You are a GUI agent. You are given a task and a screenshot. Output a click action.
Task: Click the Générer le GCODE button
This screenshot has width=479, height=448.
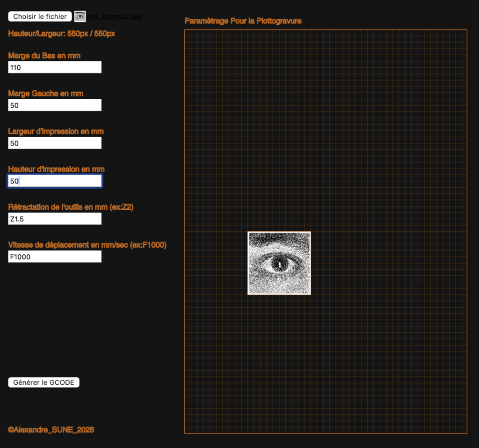click(x=44, y=382)
